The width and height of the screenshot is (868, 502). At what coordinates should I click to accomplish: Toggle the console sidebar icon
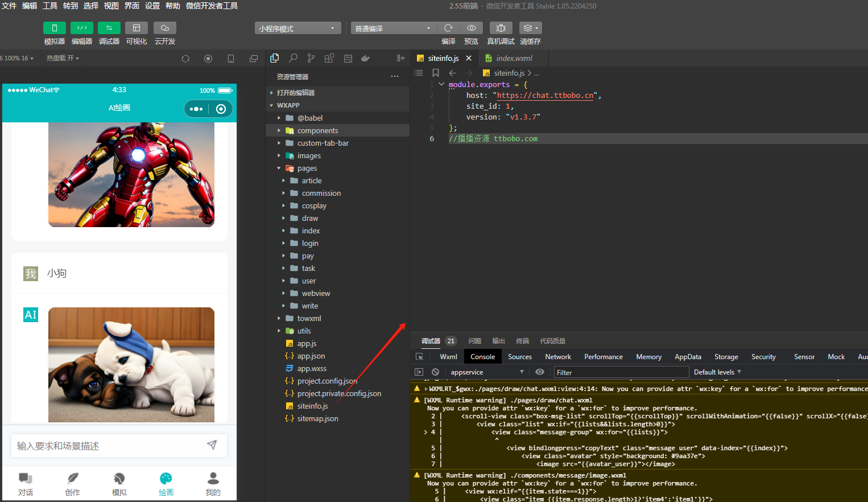[x=419, y=372]
